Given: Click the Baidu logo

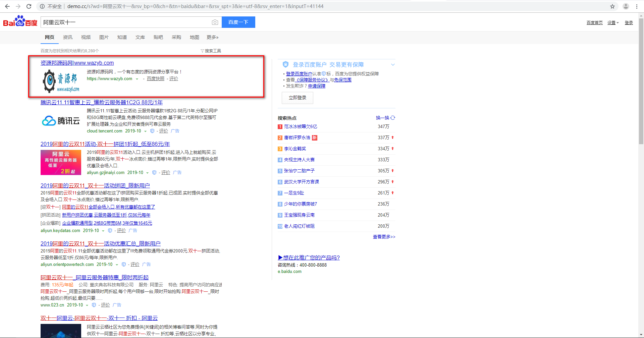Looking at the screenshot, I should pos(20,21).
